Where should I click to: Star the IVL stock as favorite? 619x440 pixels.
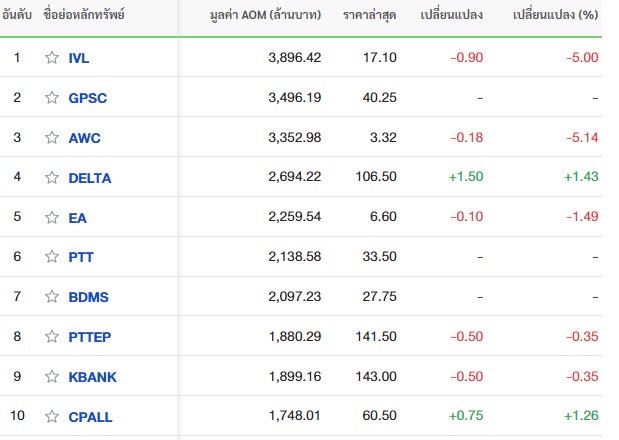(x=52, y=58)
